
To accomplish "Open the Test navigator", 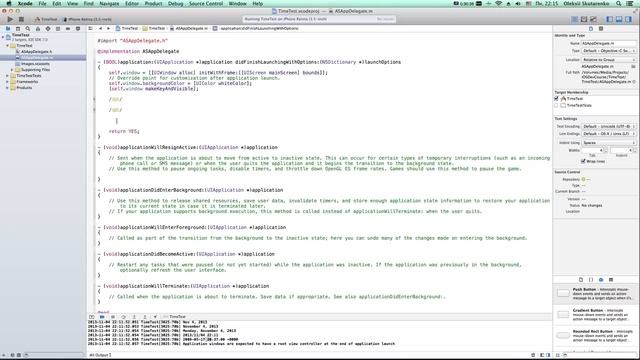I will (x=48, y=29).
